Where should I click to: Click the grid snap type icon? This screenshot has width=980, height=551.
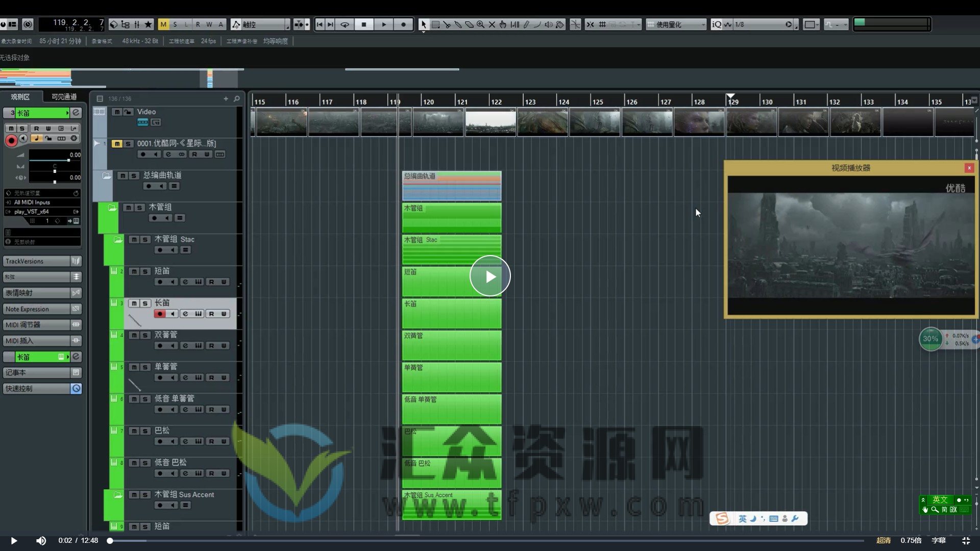[602, 24]
